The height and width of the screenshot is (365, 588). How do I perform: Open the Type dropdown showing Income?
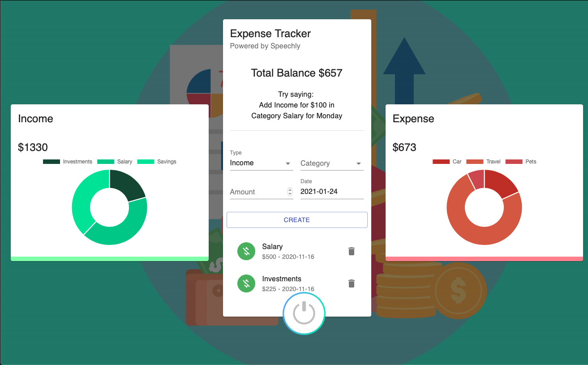click(x=262, y=163)
